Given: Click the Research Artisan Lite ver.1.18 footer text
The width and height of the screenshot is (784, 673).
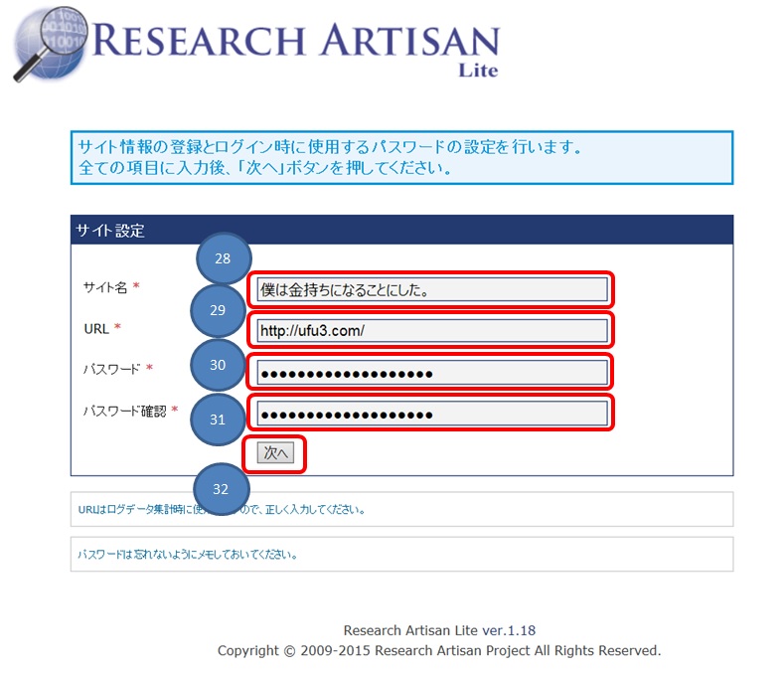Looking at the screenshot, I should pyautogui.click(x=439, y=630).
